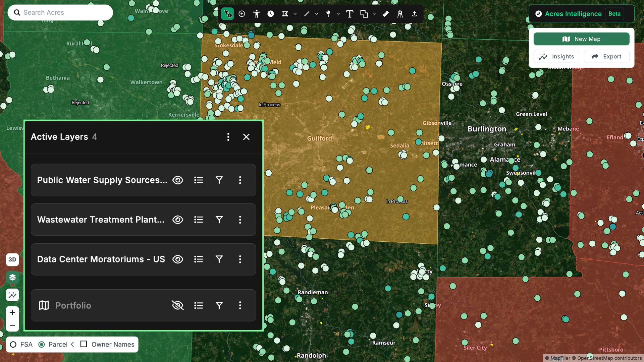Expand line tool dropdown arrow
This screenshot has width=644, height=362.
317,14
